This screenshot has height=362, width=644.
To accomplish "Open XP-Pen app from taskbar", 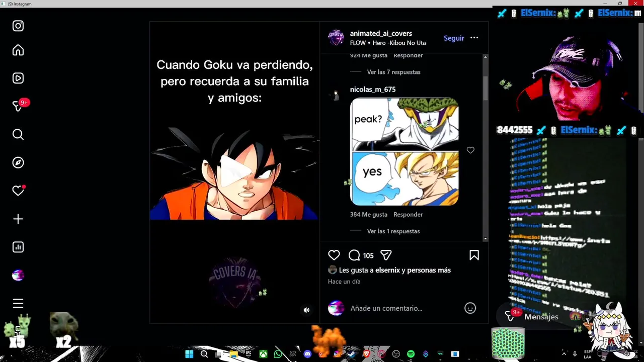I will (293, 354).
